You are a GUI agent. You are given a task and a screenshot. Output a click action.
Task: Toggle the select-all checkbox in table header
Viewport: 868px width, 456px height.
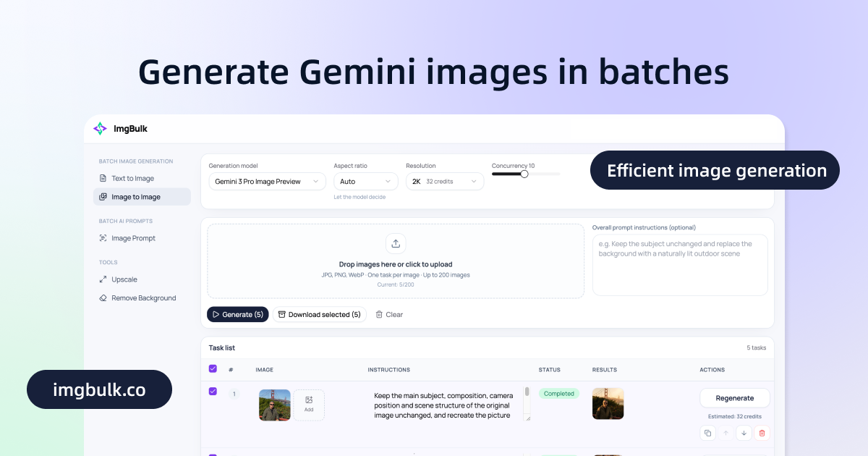tap(213, 369)
